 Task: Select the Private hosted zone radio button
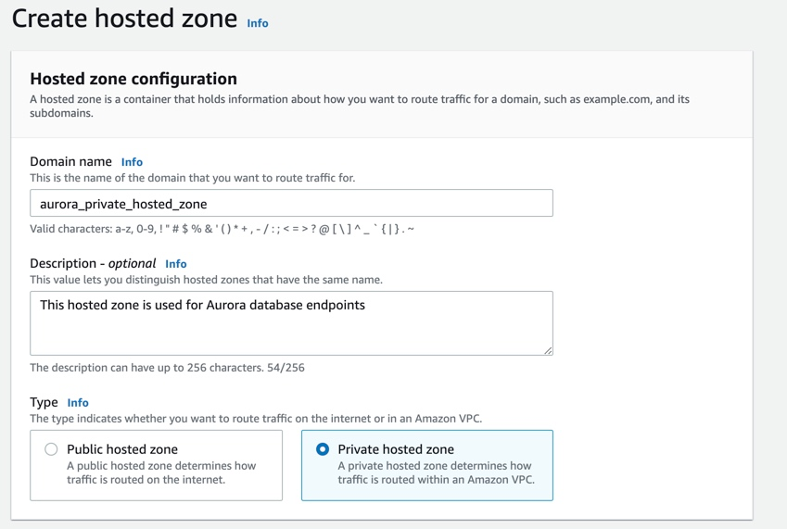coord(322,449)
